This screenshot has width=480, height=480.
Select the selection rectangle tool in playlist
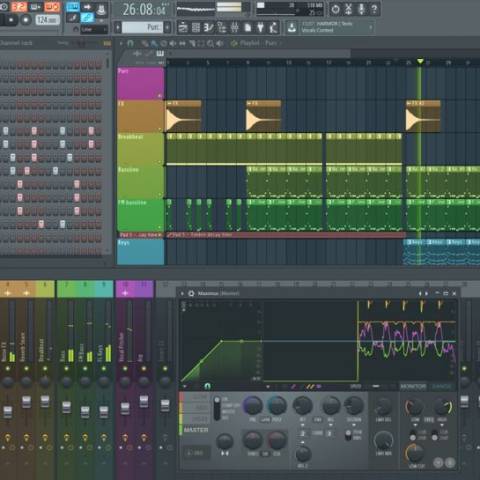click(201, 43)
